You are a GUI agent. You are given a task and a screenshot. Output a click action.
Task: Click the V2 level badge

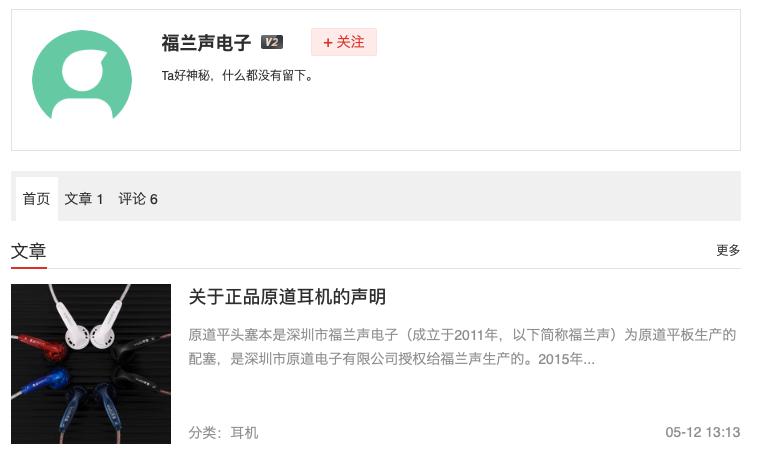click(x=272, y=42)
